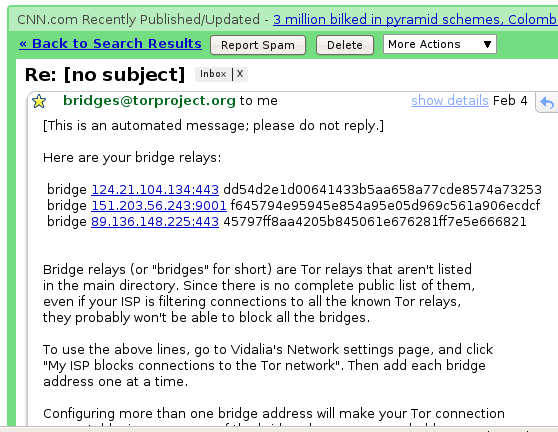Expand message with show details

(449, 101)
